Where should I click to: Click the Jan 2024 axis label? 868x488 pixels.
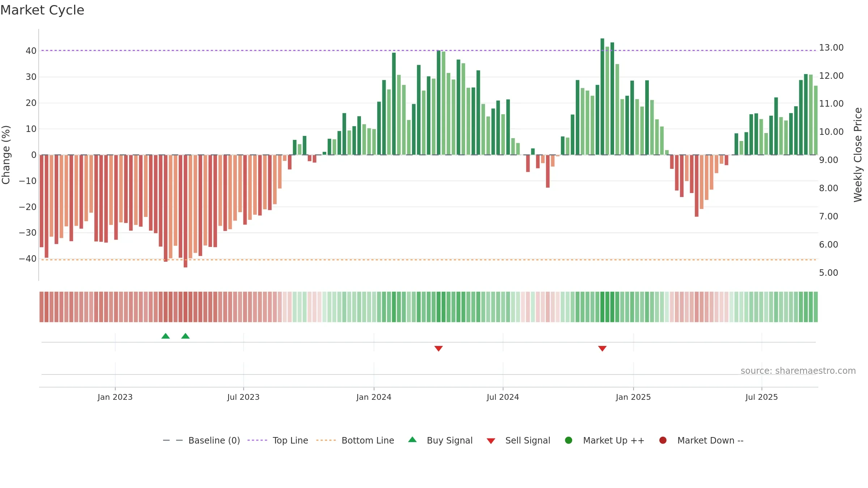[x=374, y=397]
